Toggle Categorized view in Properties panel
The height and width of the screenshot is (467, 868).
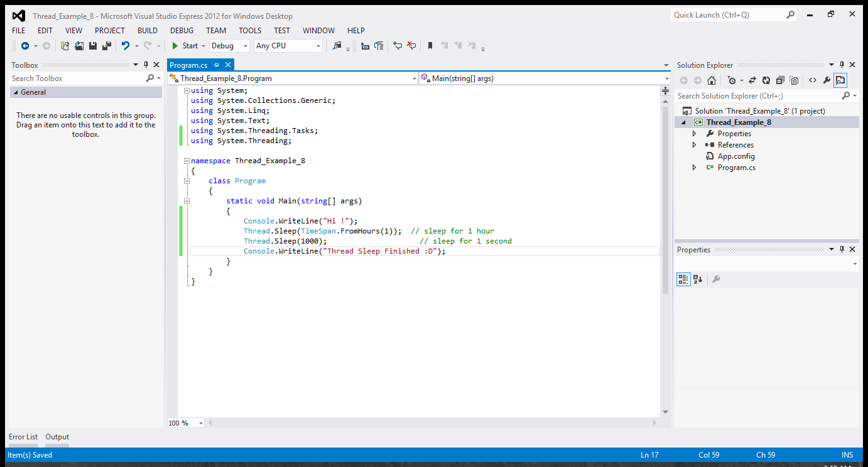[x=683, y=279]
